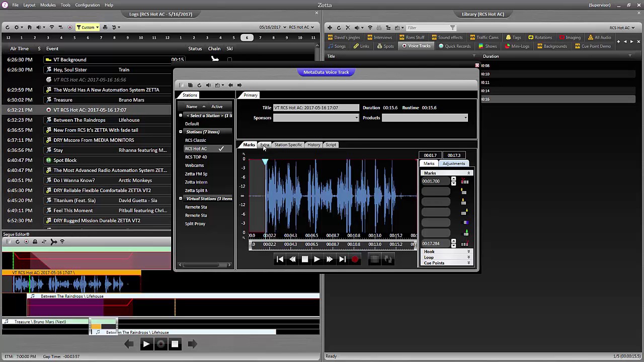Switch to the Station Specific tab
The image size is (644, 362).
pos(288,145)
